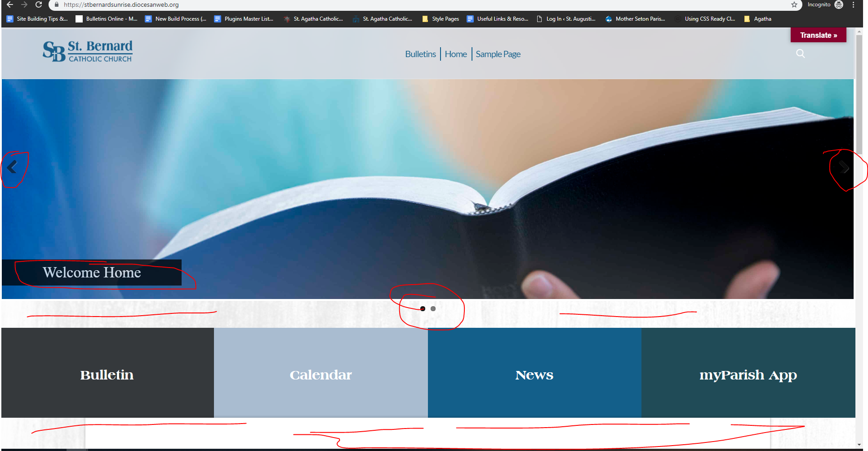Expand the Translate language panel

tap(818, 35)
